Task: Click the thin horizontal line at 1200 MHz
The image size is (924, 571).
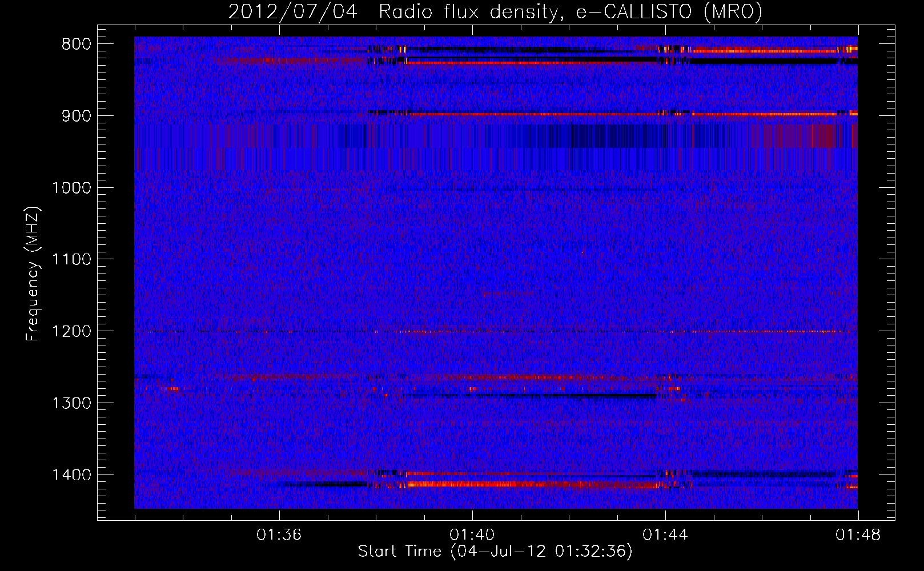Action: pyautogui.click(x=496, y=331)
